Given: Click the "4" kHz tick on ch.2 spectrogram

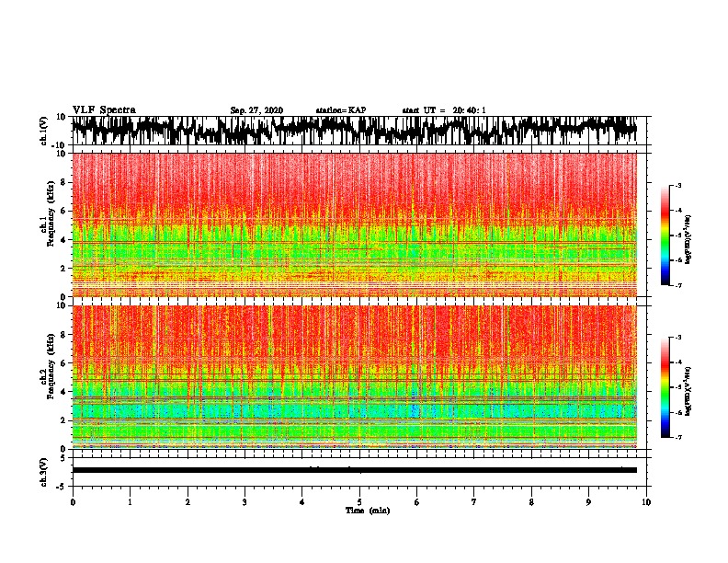Looking at the screenshot, I should (x=63, y=392).
